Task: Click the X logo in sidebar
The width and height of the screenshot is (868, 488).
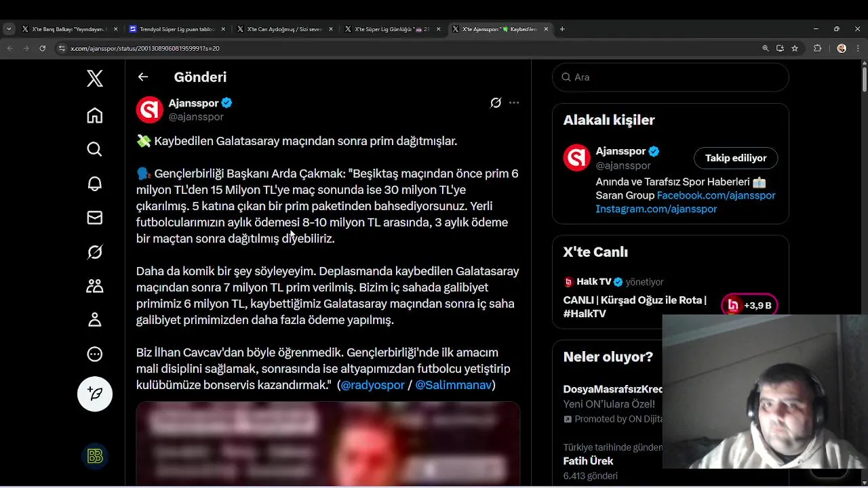Action: tap(95, 79)
